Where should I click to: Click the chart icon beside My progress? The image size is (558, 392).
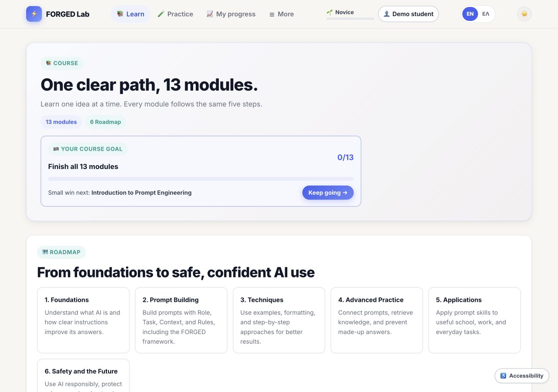click(210, 14)
